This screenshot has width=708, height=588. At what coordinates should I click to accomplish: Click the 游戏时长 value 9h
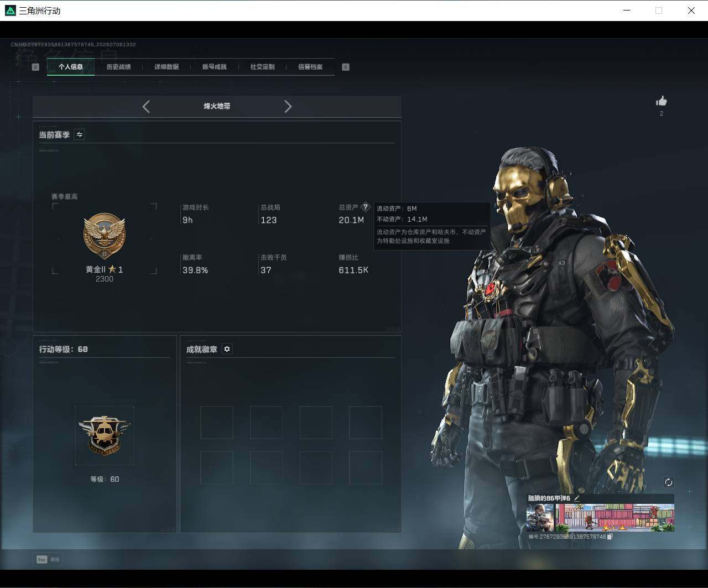point(188,220)
